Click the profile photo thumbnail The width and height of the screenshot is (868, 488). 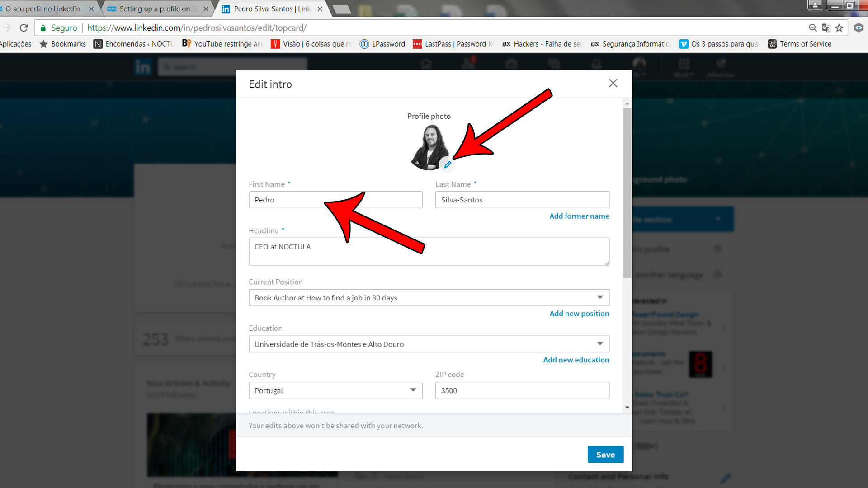point(429,147)
